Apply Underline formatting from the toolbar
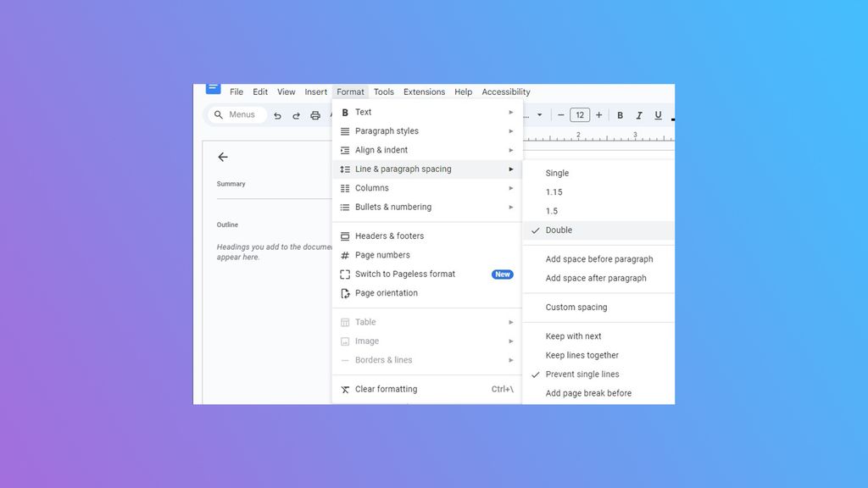The image size is (868, 488). coord(659,114)
